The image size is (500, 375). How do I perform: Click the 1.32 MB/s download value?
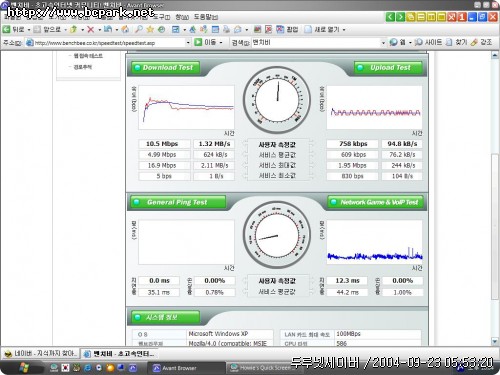click(214, 144)
